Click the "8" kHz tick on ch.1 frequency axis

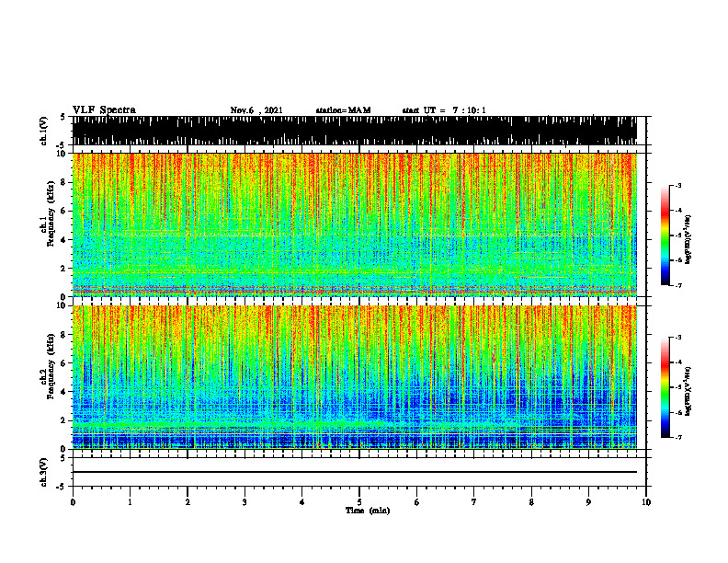tap(63, 182)
